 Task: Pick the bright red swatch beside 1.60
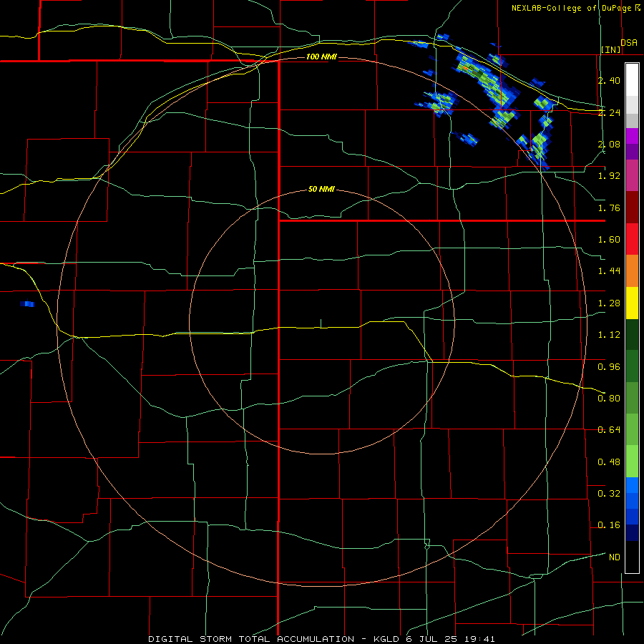[x=632, y=239]
